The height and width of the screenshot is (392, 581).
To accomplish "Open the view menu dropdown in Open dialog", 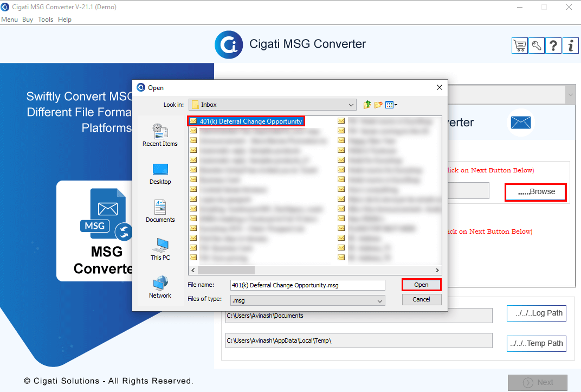I will pos(391,105).
